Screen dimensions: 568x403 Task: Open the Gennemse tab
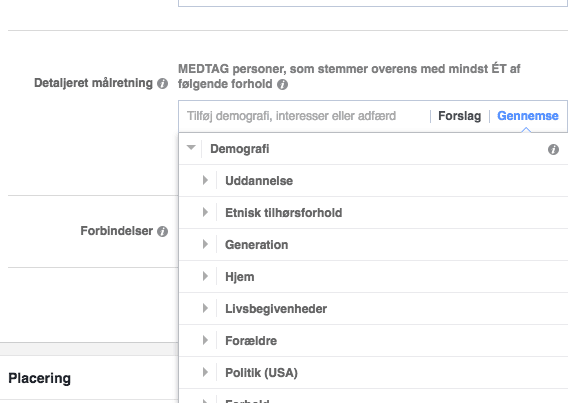[x=527, y=116]
